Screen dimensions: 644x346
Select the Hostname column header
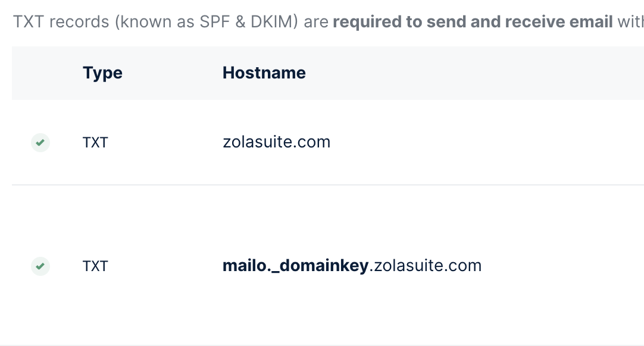click(264, 73)
